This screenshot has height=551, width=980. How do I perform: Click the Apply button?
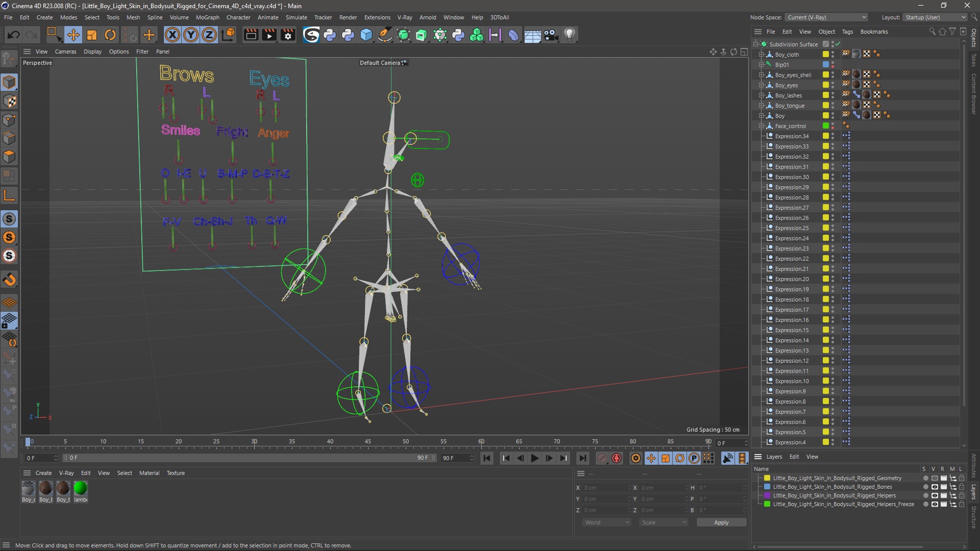pos(721,522)
